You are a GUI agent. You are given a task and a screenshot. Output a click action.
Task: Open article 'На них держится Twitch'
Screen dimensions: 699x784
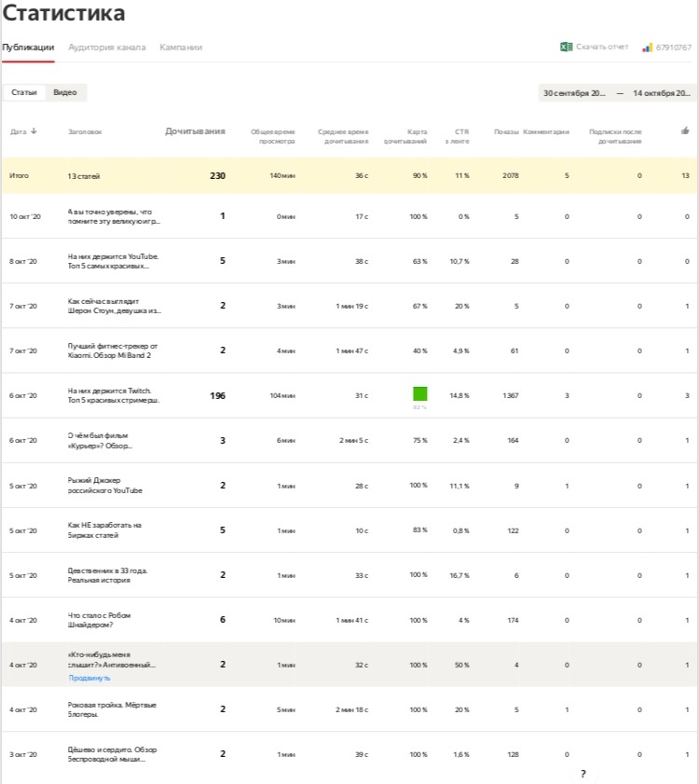pyautogui.click(x=114, y=395)
